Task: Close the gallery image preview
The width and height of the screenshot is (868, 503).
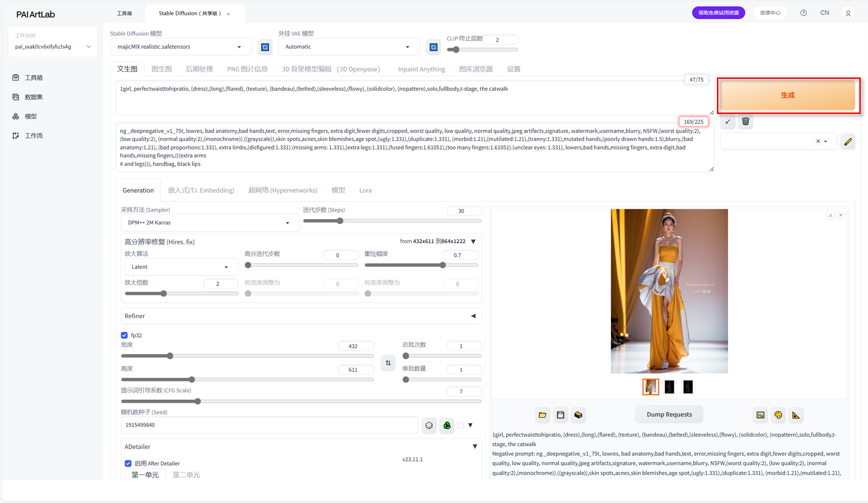Action: click(841, 215)
